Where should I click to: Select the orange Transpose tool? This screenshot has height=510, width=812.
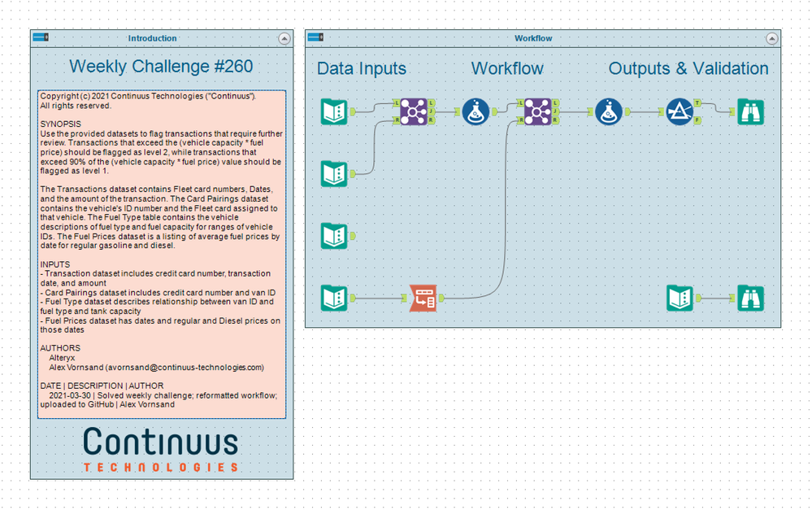coord(425,298)
